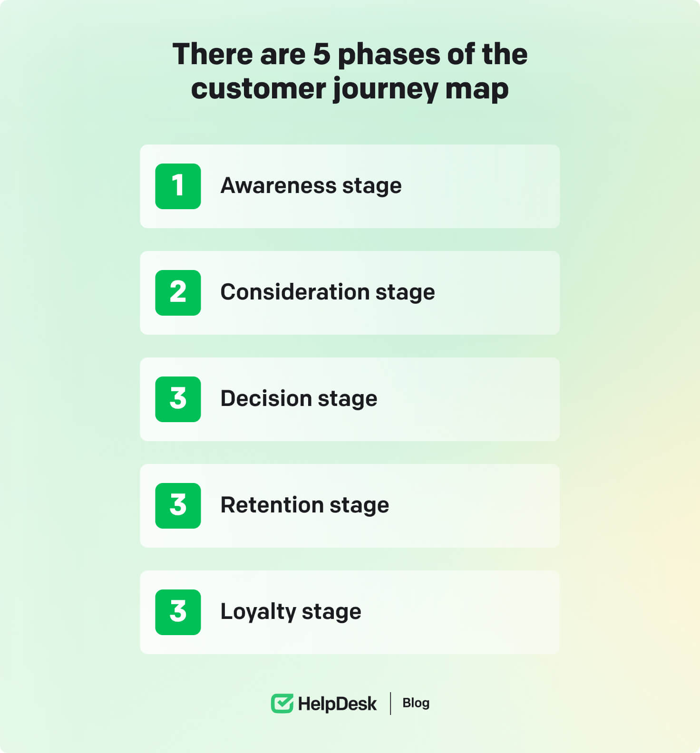Select the "Loyalty stage" label
Image resolution: width=700 pixels, height=753 pixels.
291,612
